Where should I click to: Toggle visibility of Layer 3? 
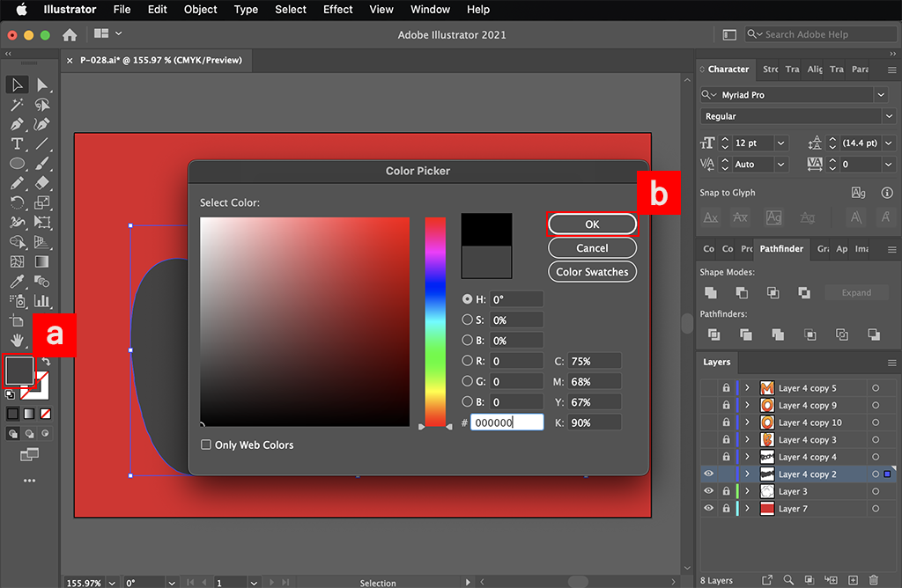point(709,491)
